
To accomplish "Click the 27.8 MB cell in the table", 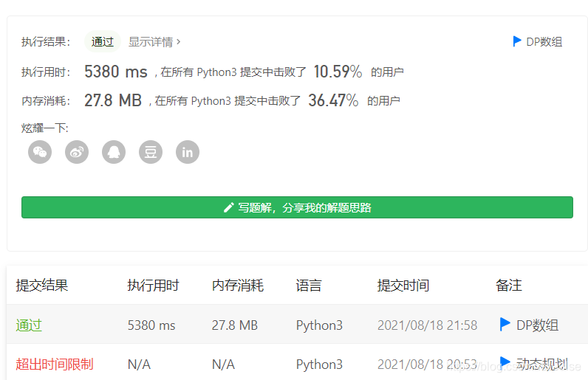I will pyautogui.click(x=235, y=325).
